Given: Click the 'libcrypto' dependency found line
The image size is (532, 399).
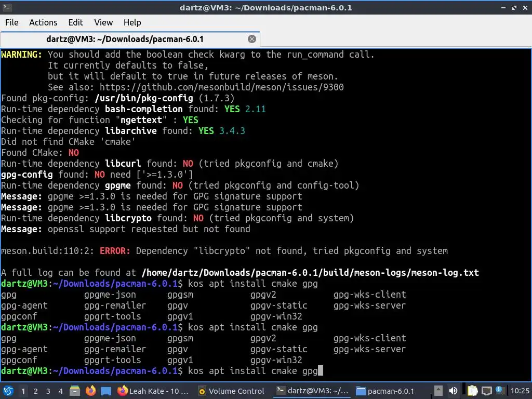Looking at the screenshot, I should pos(178,218).
